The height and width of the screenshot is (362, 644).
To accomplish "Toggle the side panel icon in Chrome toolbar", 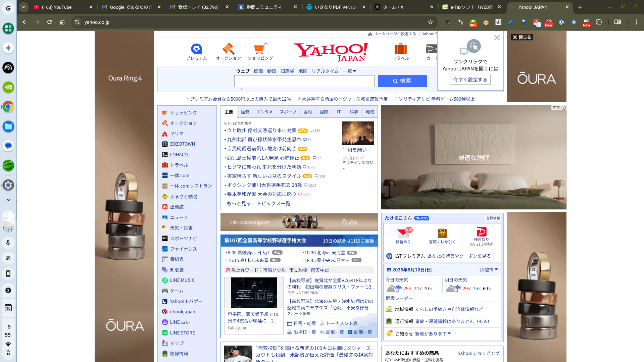I will tap(617, 22).
